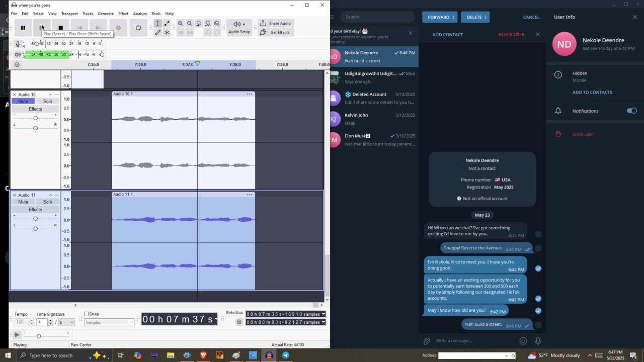Open the Snap units Samples dropdown
The width and height of the screenshot is (644, 362).
coord(109,322)
